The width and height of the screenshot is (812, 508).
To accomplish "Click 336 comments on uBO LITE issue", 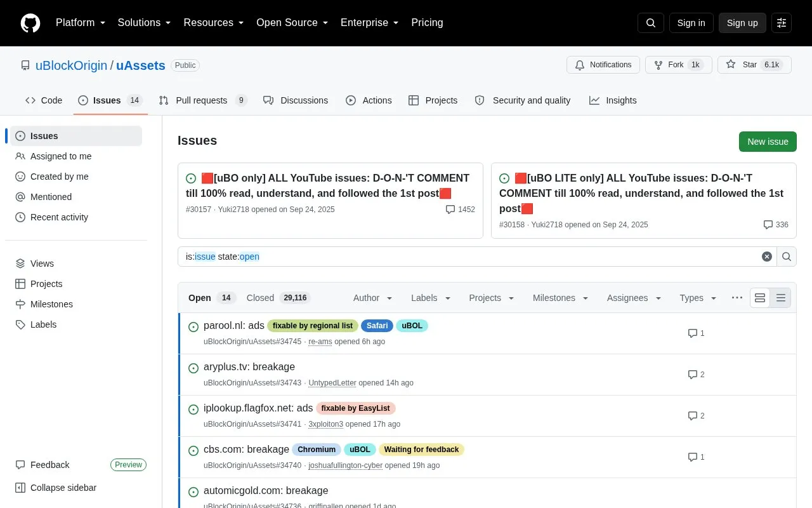I will [776, 225].
